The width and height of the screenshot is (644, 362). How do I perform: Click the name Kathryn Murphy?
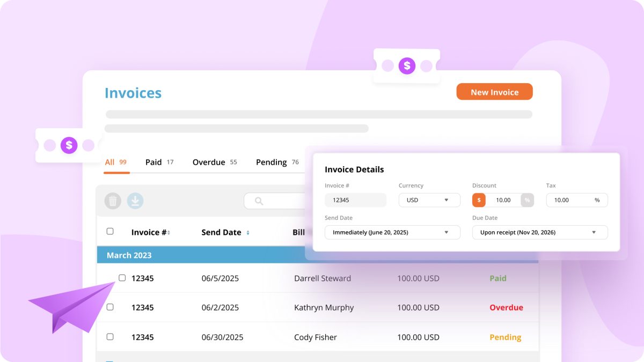tap(324, 308)
